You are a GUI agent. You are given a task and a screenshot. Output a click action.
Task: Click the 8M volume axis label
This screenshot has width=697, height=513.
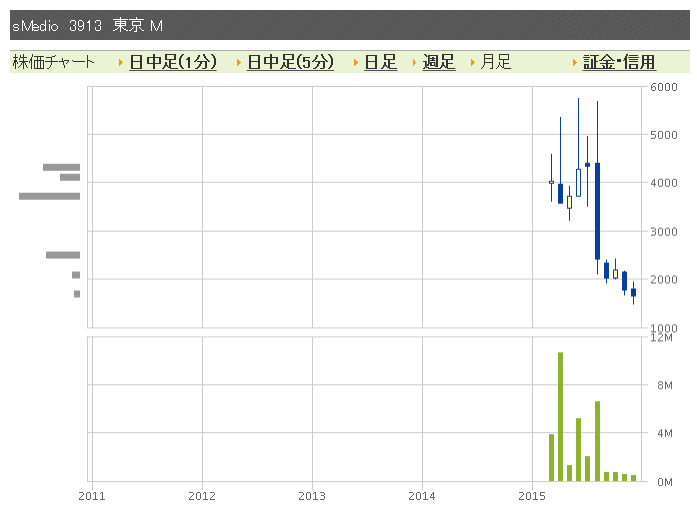coord(665,385)
